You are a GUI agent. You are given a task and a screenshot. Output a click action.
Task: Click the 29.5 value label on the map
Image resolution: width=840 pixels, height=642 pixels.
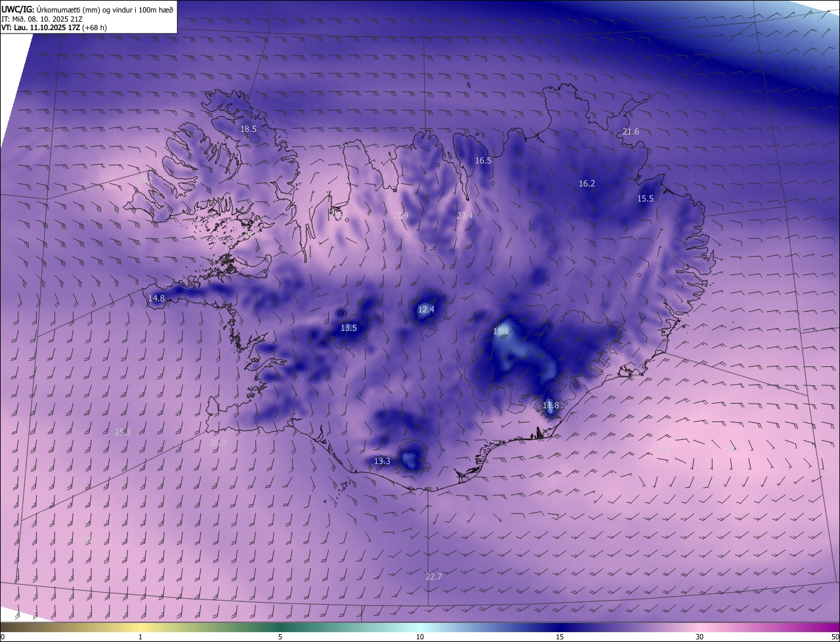[664, 450]
